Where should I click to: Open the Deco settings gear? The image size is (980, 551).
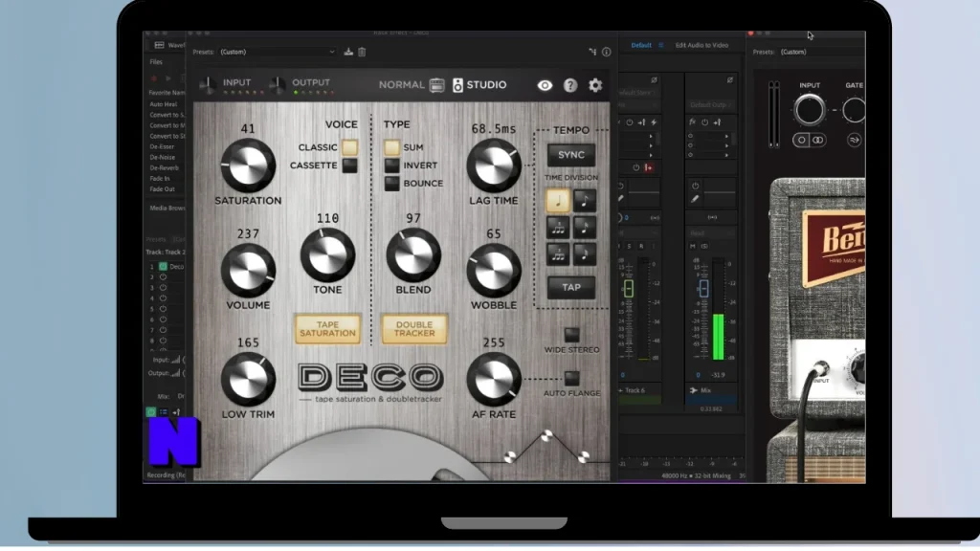tap(595, 85)
